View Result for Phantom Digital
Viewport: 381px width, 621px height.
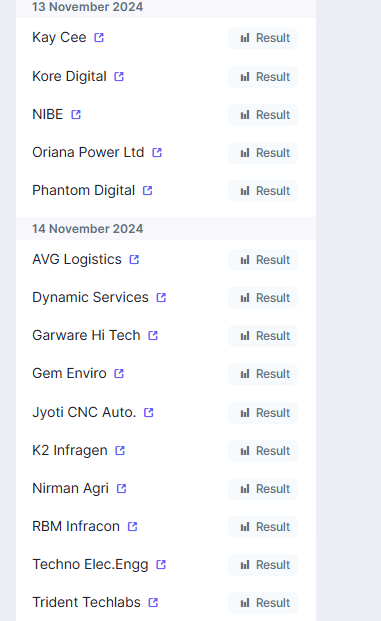coord(263,191)
